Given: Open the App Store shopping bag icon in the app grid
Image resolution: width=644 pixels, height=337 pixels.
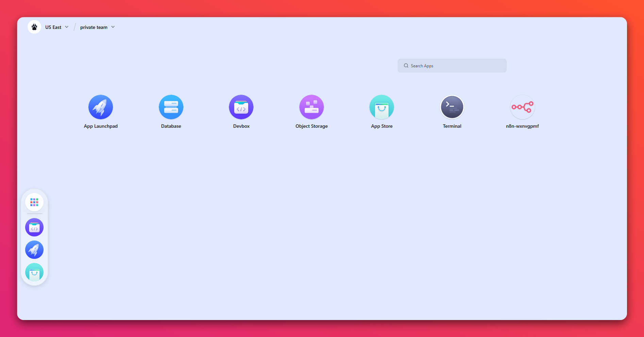Looking at the screenshot, I should tap(382, 107).
